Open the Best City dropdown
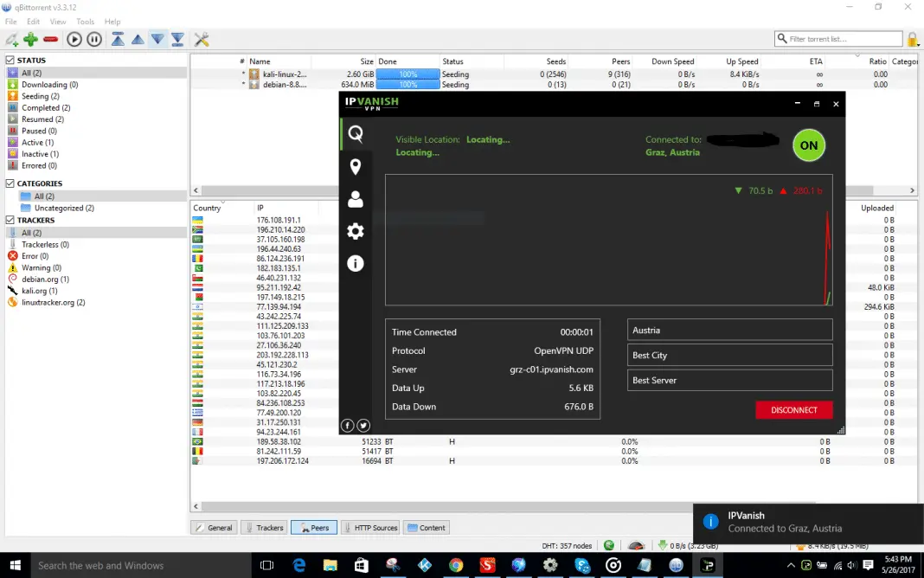The height and width of the screenshot is (578, 924). [x=729, y=356]
